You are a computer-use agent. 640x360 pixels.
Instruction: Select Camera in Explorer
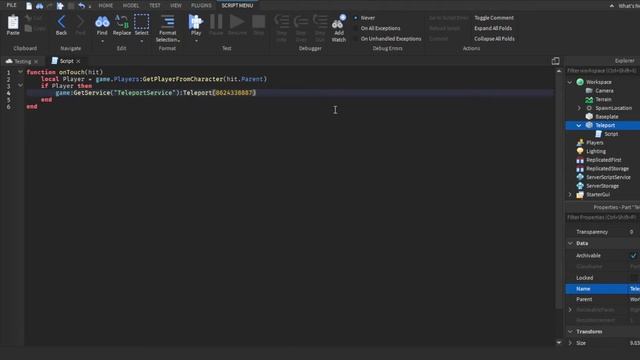604,91
